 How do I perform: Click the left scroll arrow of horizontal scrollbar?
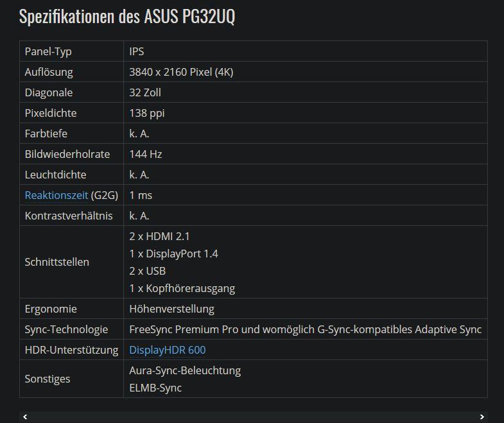(x=25, y=417)
